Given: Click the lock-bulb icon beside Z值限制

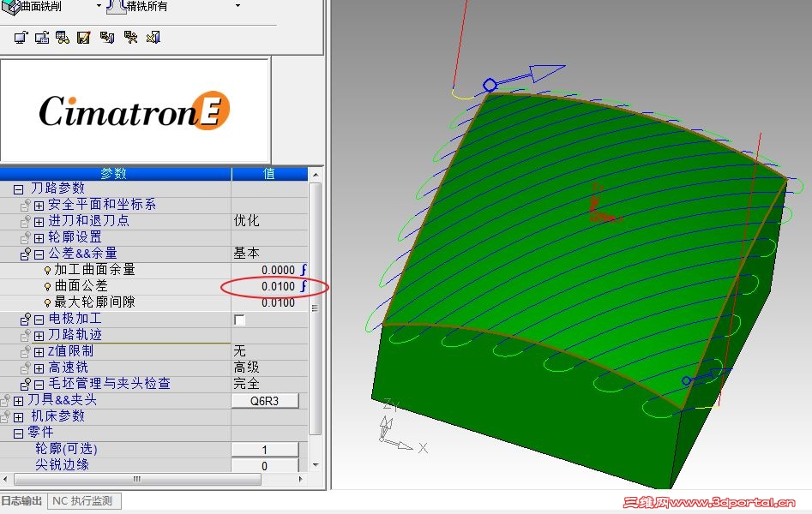Looking at the screenshot, I should pos(26,352).
